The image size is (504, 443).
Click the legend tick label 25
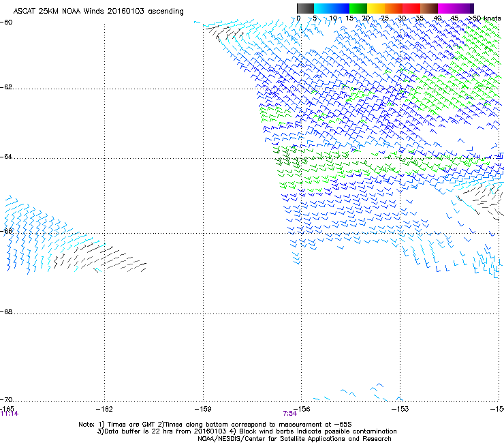pyautogui.click(x=385, y=18)
